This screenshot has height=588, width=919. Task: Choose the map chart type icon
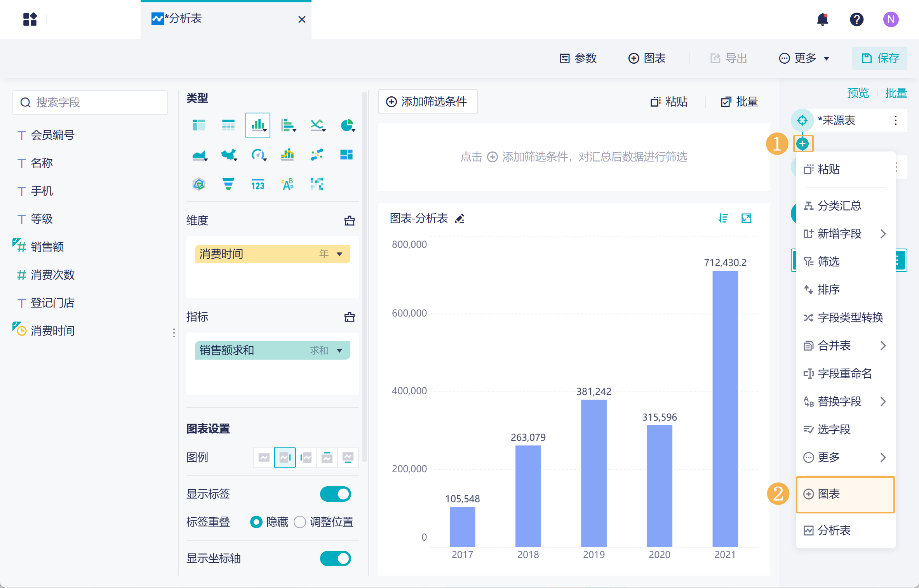click(229, 155)
